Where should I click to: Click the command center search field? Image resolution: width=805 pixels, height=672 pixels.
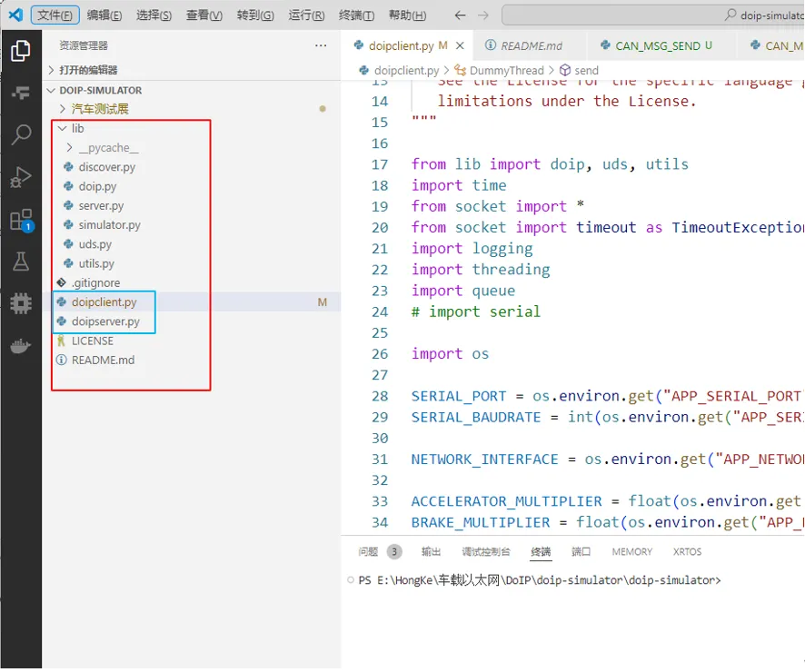point(653,15)
